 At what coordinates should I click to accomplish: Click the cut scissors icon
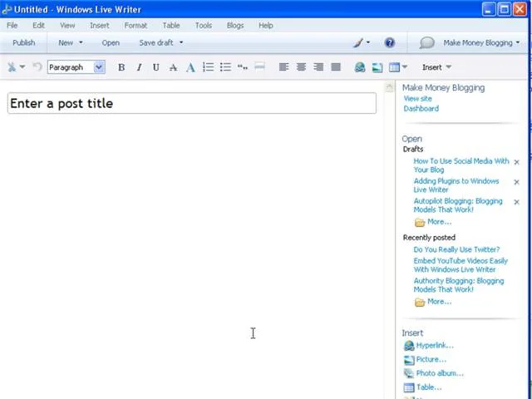pos(12,67)
